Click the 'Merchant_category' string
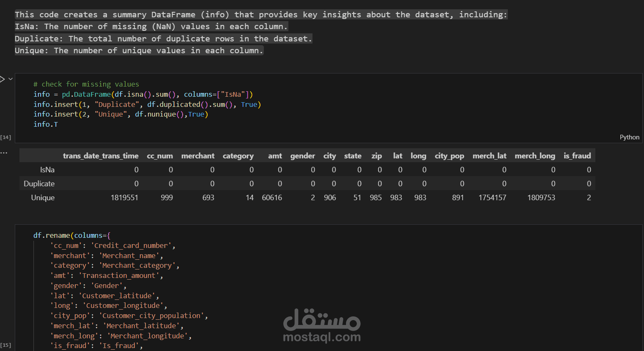644x351 pixels. tap(137, 266)
